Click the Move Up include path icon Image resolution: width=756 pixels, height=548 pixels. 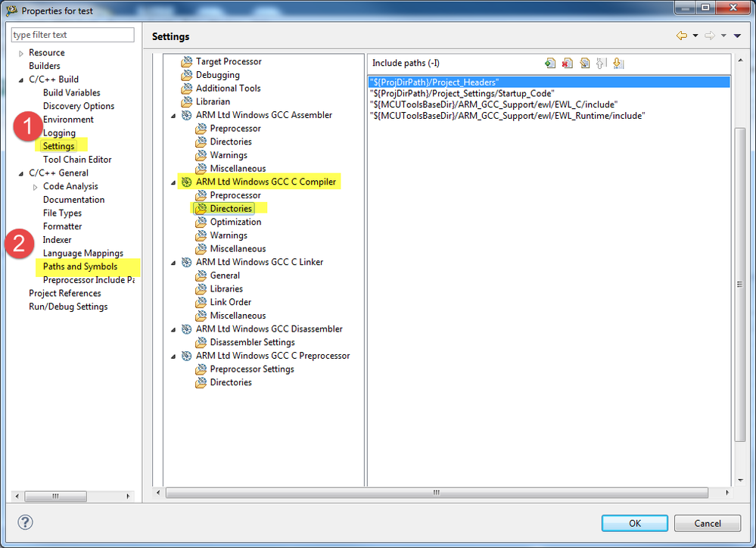(x=601, y=63)
